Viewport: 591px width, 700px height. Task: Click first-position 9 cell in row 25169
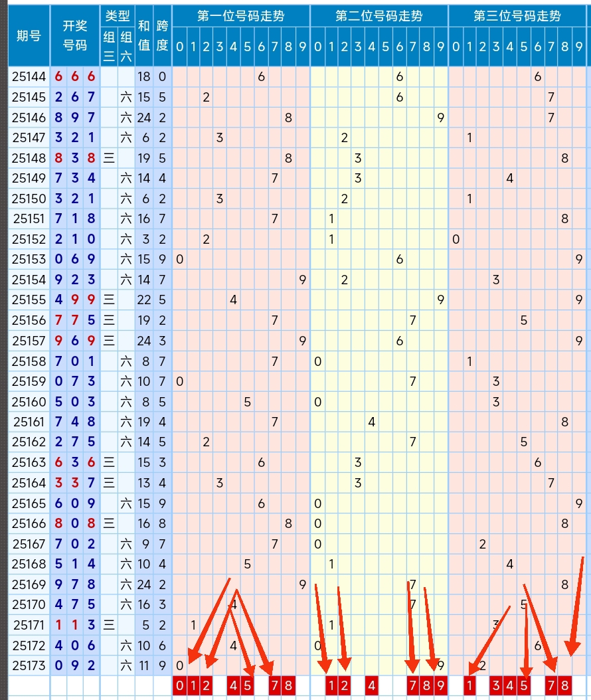(303, 584)
